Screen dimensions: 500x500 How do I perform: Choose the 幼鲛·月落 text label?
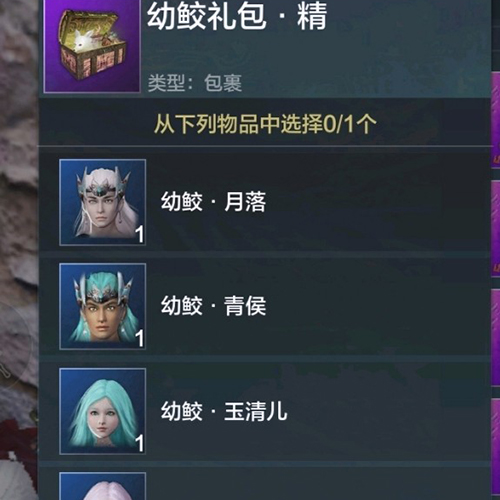[213, 202]
